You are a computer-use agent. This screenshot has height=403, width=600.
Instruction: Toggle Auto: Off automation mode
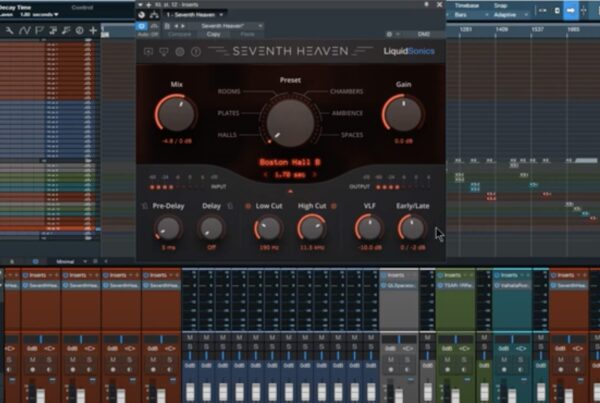(x=148, y=34)
